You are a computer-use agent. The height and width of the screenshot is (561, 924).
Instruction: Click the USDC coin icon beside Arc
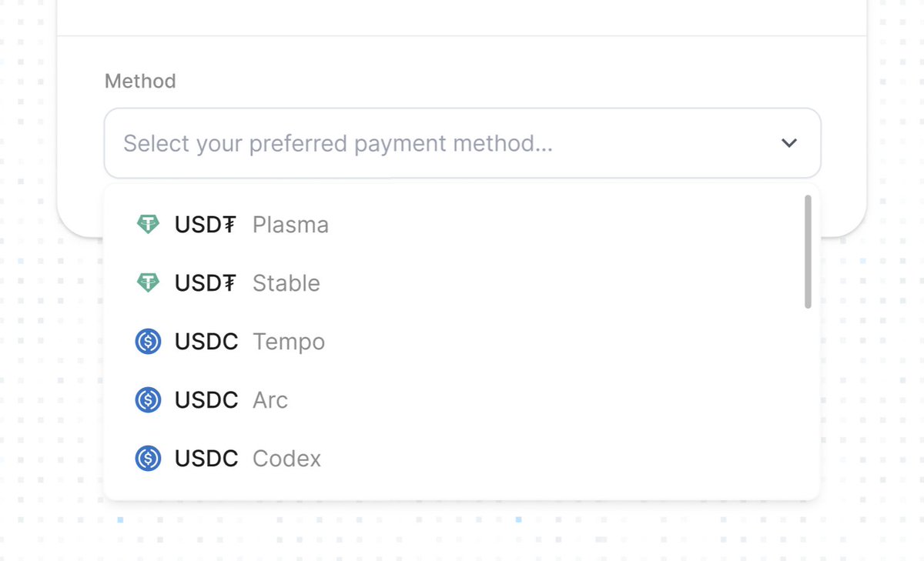(x=148, y=399)
